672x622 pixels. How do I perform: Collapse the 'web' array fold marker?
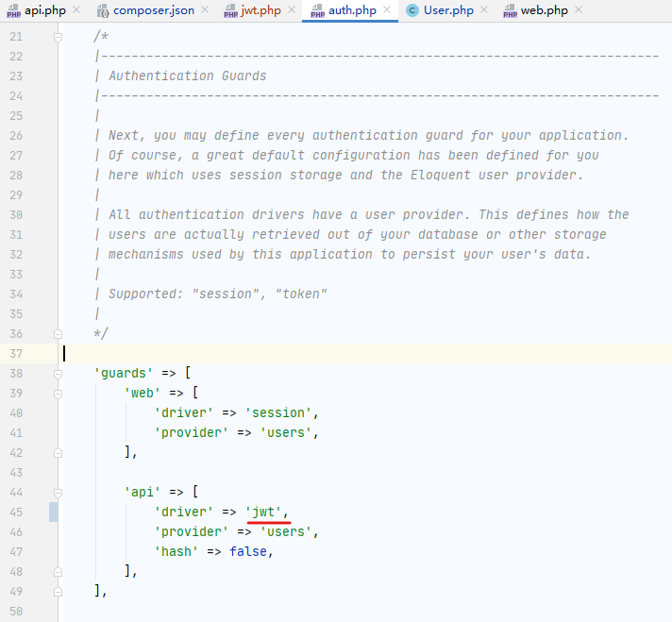click(x=58, y=394)
